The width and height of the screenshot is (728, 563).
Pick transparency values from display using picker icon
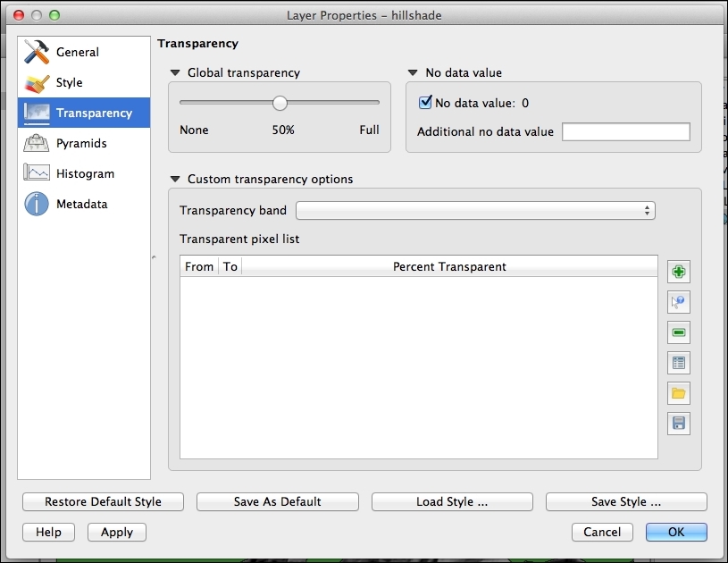pos(678,301)
